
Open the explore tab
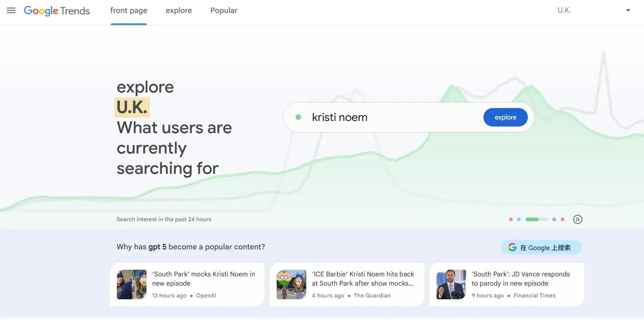[x=179, y=10]
